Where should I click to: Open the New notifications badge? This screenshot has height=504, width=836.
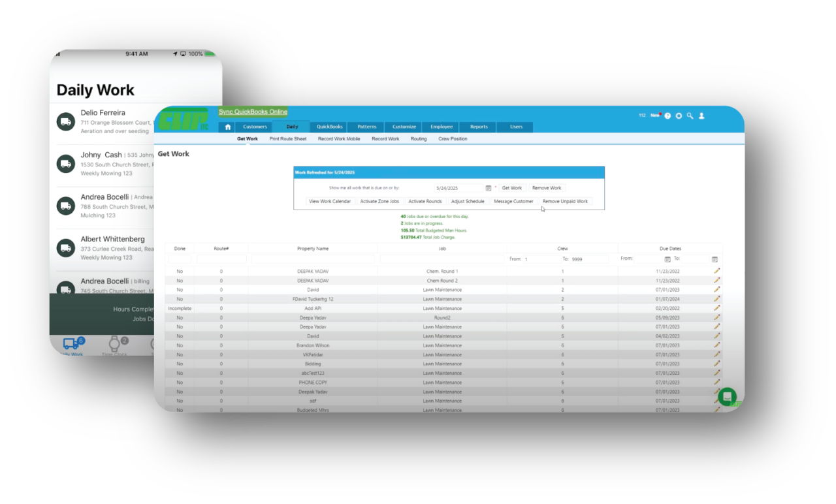coord(655,114)
